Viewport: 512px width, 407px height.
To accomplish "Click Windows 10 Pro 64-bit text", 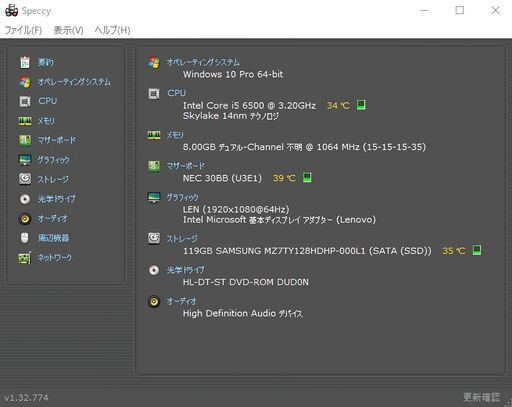I will pyautogui.click(x=233, y=74).
